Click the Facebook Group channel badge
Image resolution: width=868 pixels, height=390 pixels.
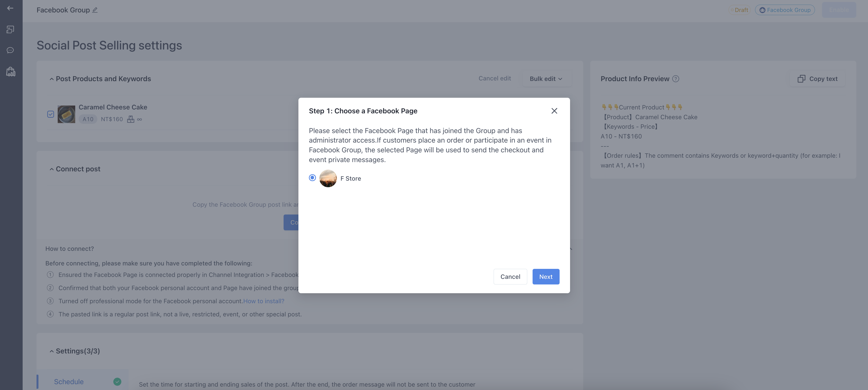click(x=785, y=10)
